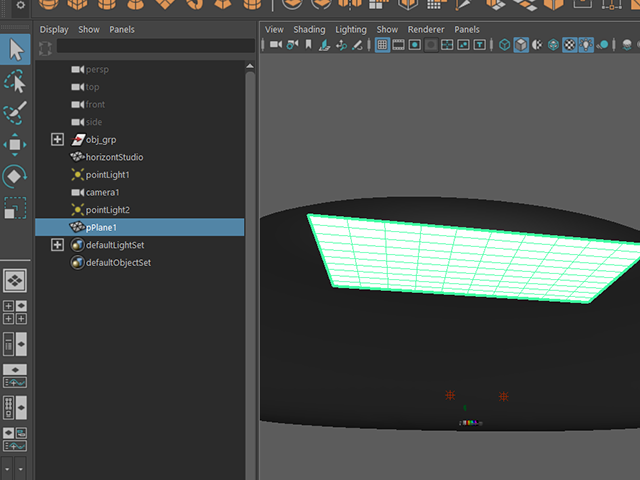Select pPlane1 in Outliner

140,227
